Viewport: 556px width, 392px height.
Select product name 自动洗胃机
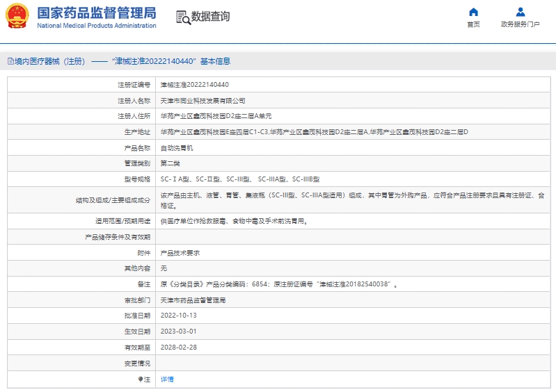click(x=177, y=147)
